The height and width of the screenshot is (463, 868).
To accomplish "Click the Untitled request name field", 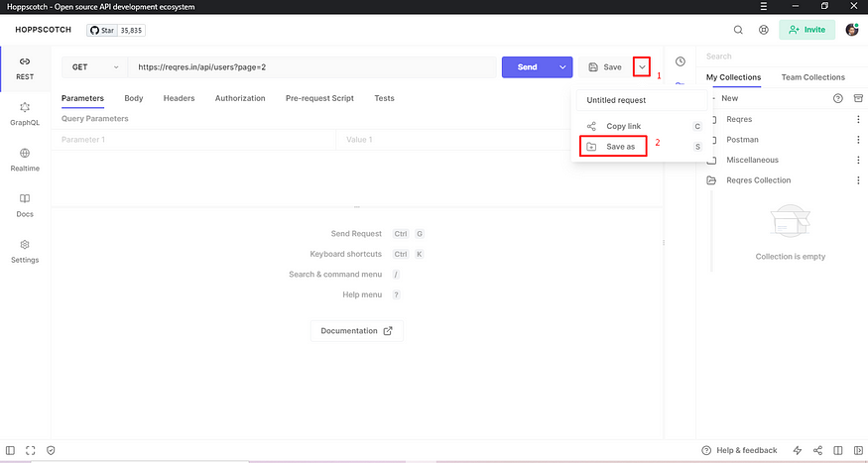I will pos(642,100).
